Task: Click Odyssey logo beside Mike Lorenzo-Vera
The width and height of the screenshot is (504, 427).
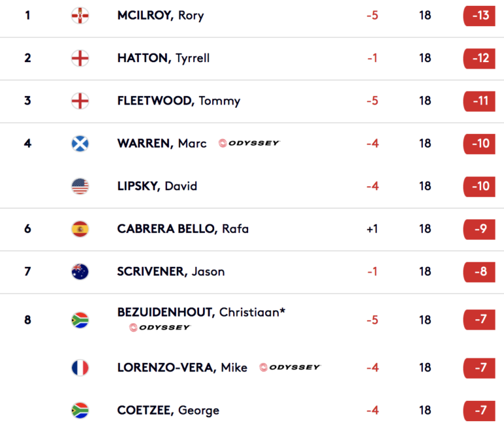Action: 290,367
